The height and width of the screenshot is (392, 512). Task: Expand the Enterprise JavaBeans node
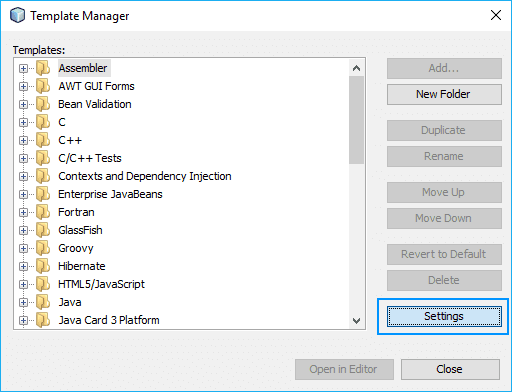tap(23, 195)
